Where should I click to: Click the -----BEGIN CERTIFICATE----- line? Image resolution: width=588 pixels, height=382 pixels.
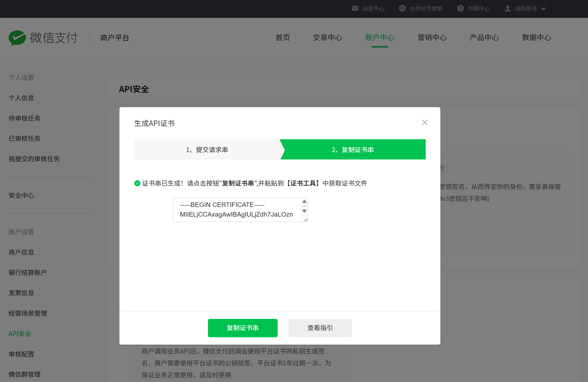222,205
